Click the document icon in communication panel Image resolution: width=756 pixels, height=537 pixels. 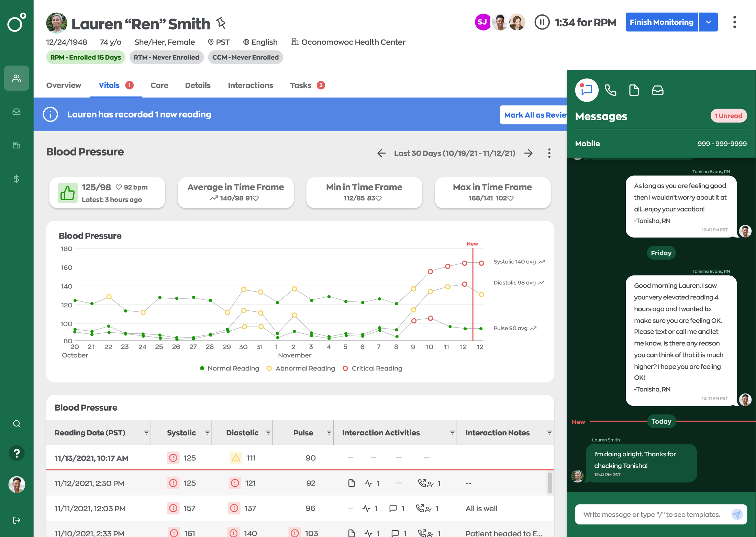[634, 90]
